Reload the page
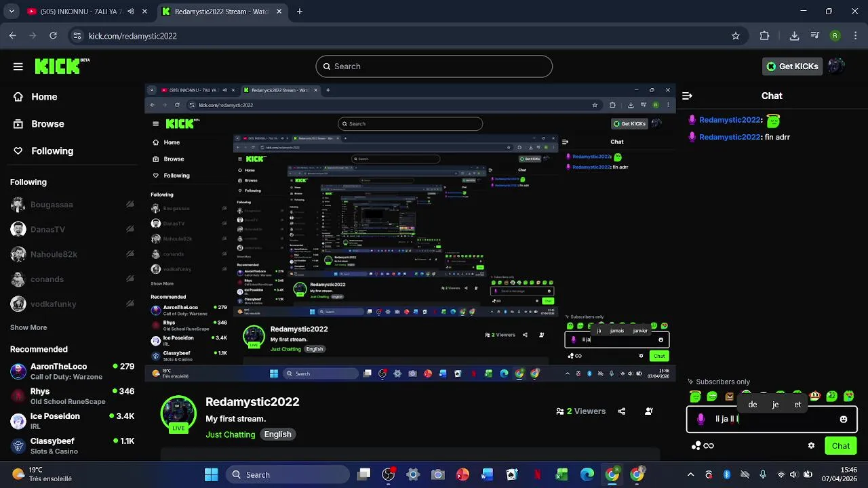Viewport: 868px width, 488px height. (53, 36)
